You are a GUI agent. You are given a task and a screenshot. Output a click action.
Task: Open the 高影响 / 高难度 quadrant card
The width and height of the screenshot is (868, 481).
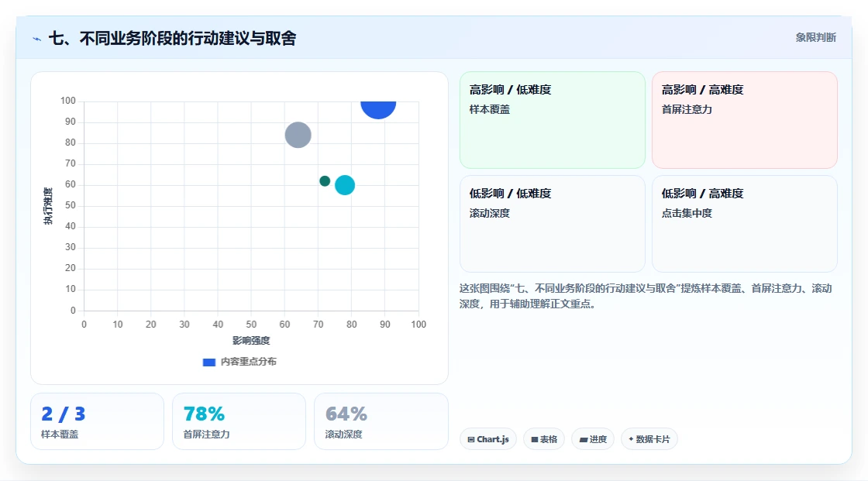click(745, 120)
